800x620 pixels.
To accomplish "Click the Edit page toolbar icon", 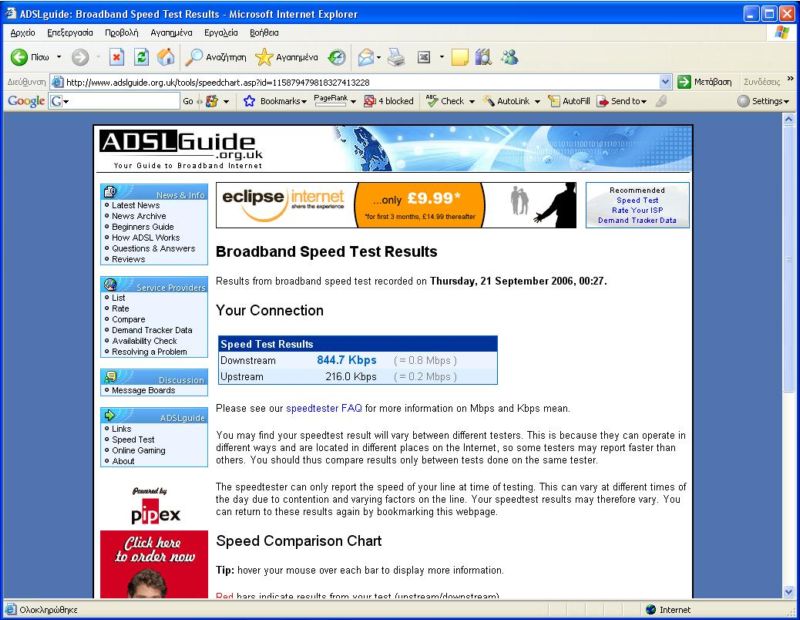I will [x=423, y=57].
